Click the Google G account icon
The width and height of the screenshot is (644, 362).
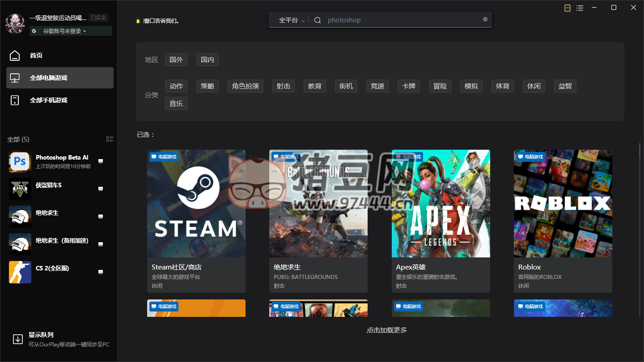click(34, 31)
